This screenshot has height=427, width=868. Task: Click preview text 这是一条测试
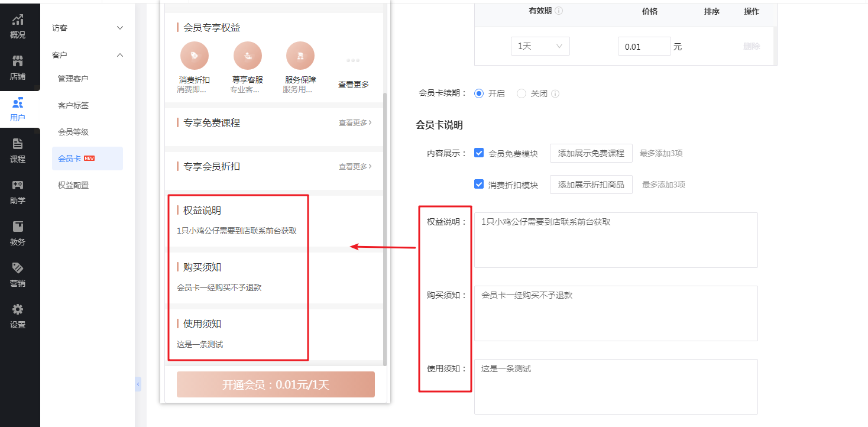click(200, 344)
